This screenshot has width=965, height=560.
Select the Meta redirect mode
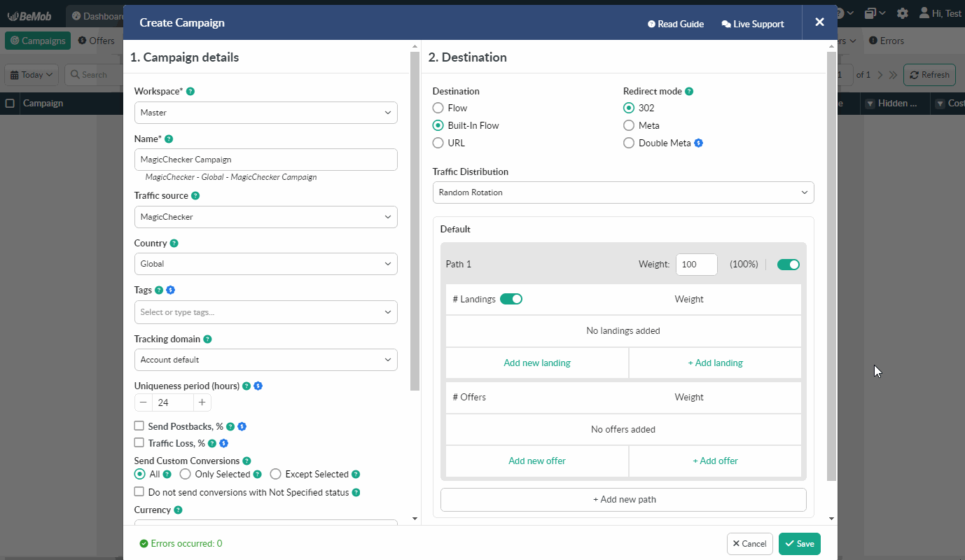(x=629, y=125)
